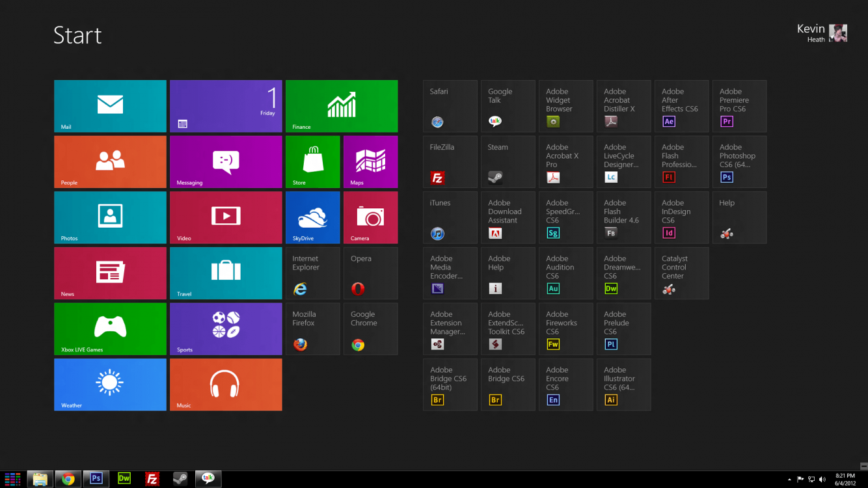Launch the Adobe Dreamweaver CS6 tile

pyautogui.click(x=624, y=273)
